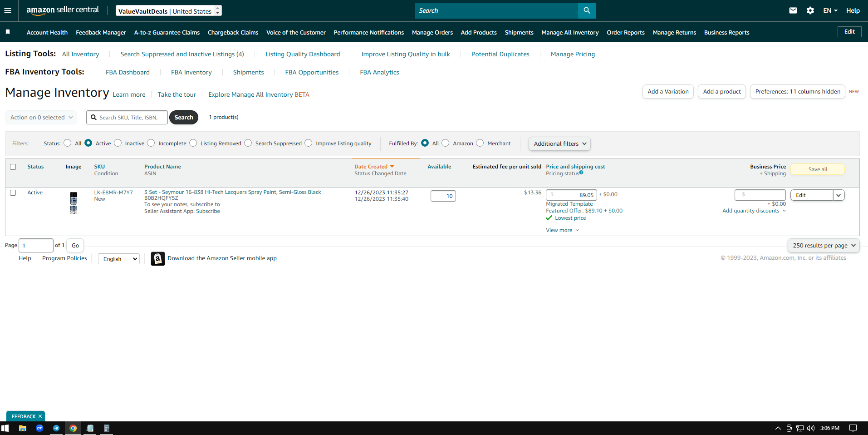The height and width of the screenshot is (435, 868).
Task: Click the bookmark flag icon
Action: (x=8, y=32)
